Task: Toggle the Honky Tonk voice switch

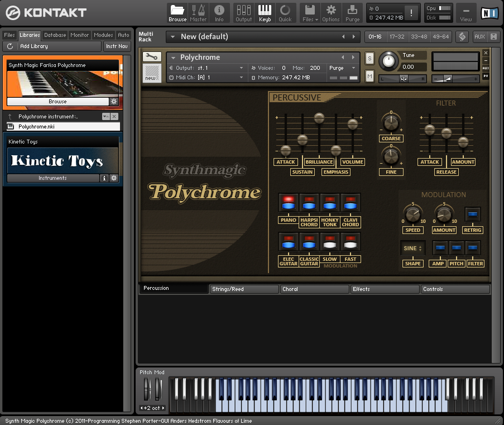Action: coord(330,203)
